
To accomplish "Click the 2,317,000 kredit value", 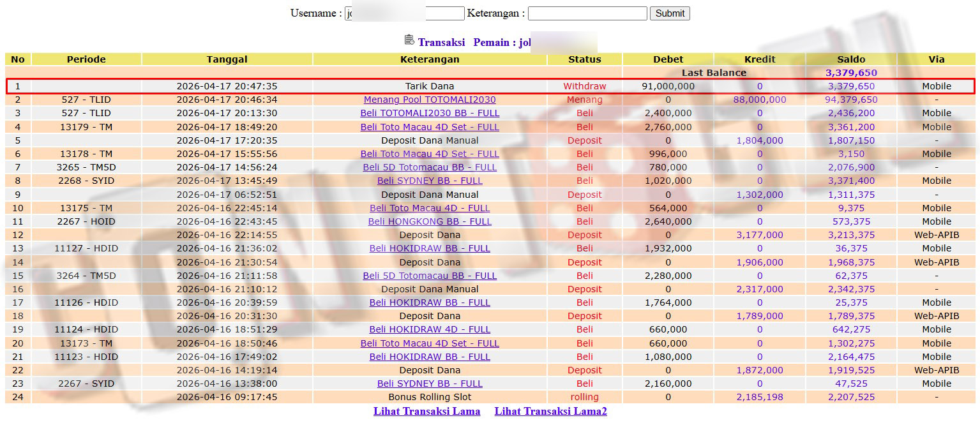I will [x=760, y=289].
